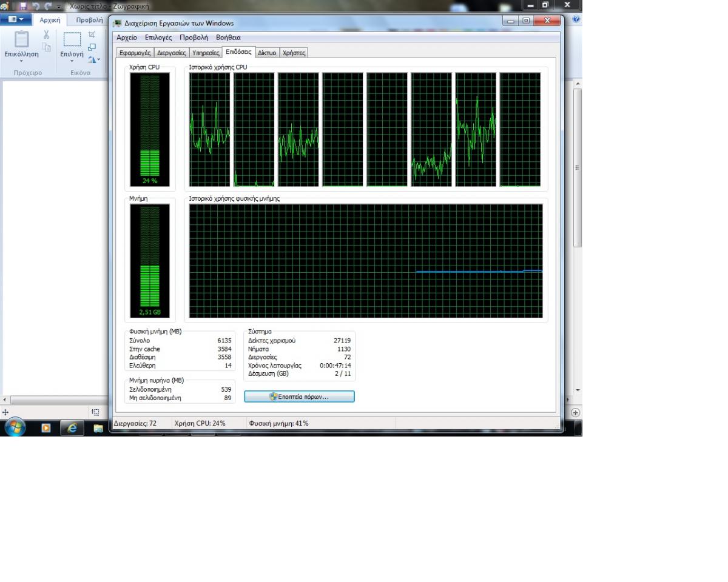Click the status bar text Χρήση CPU: 24%
Viewport: 728px width, 582px height.
point(200,423)
